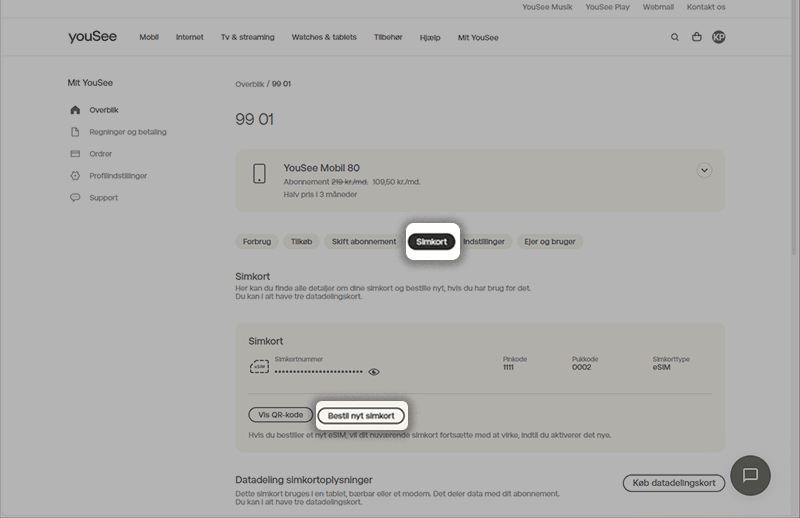Open the Tv & streaming menu
Viewport: 800px width, 518px height.
pyautogui.click(x=247, y=38)
